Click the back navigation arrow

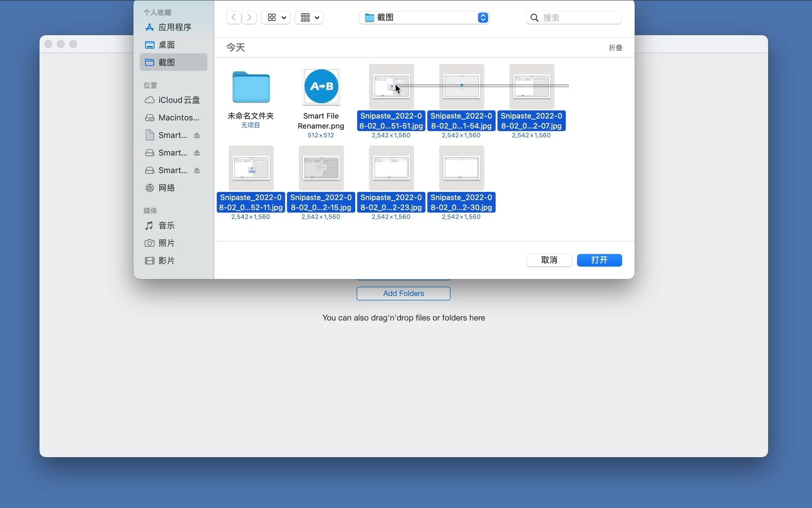pyautogui.click(x=234, y=17)
